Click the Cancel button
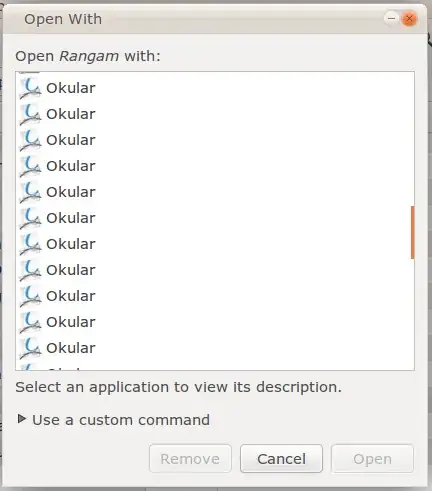432x491 pixels. [281, 459]
